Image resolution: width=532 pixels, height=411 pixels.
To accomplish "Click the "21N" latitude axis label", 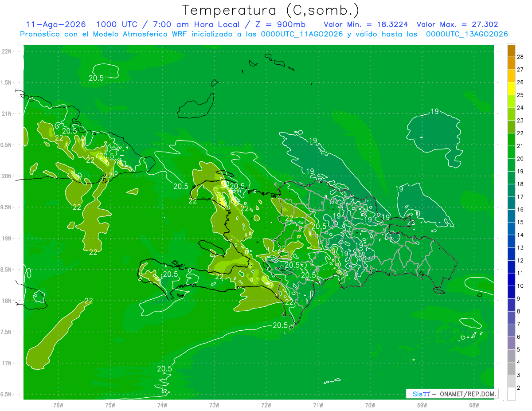I will click(x=6, y=114).
